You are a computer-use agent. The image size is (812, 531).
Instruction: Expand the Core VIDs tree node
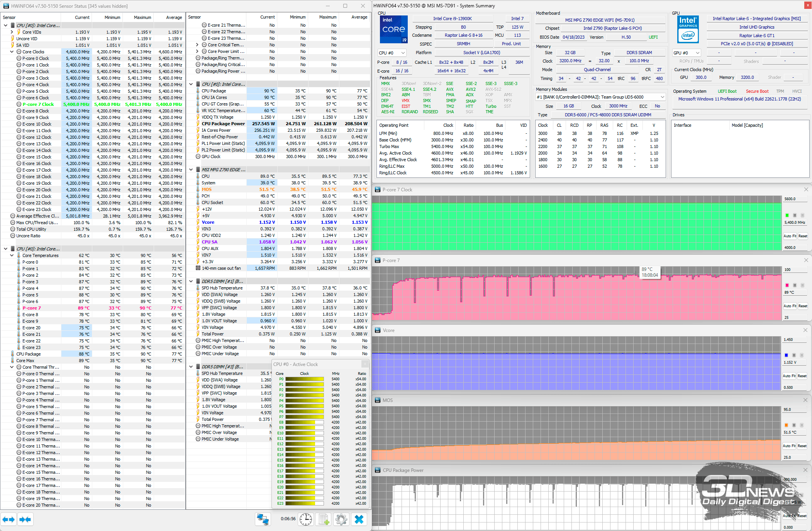point(12,32)
